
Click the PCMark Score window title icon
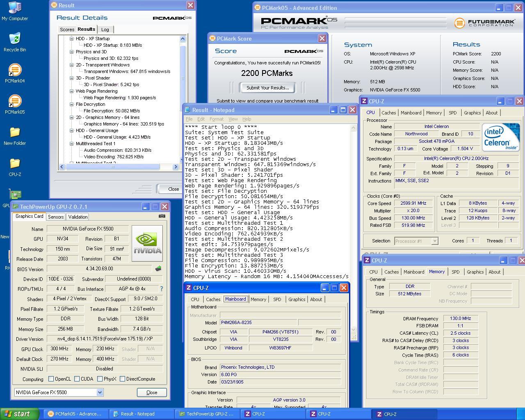click(x=212, y=39)
